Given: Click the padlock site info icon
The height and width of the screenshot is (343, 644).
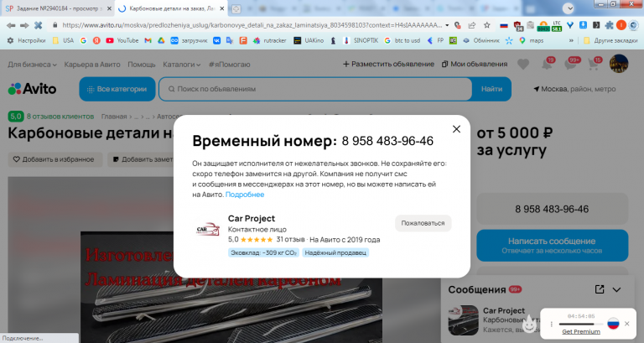Looking at the screenshot, I should click(x=55, y=25).
